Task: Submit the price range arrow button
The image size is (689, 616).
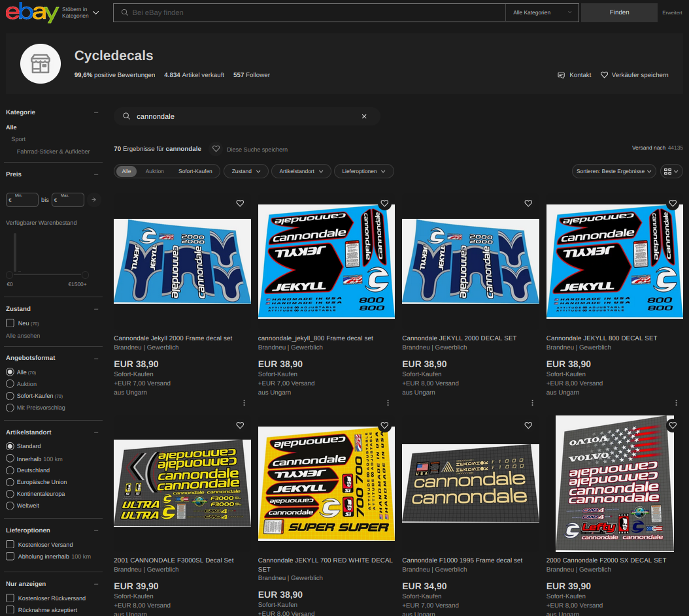Action: pos(93,200)
